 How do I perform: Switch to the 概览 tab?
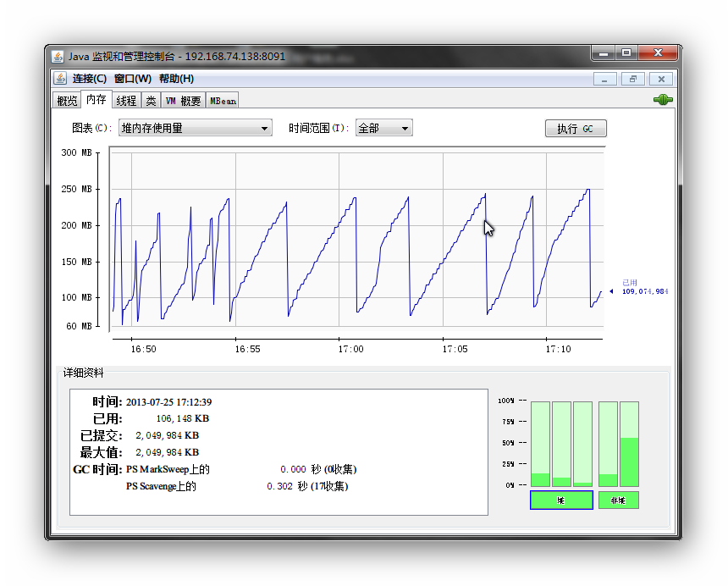point(67,101)
